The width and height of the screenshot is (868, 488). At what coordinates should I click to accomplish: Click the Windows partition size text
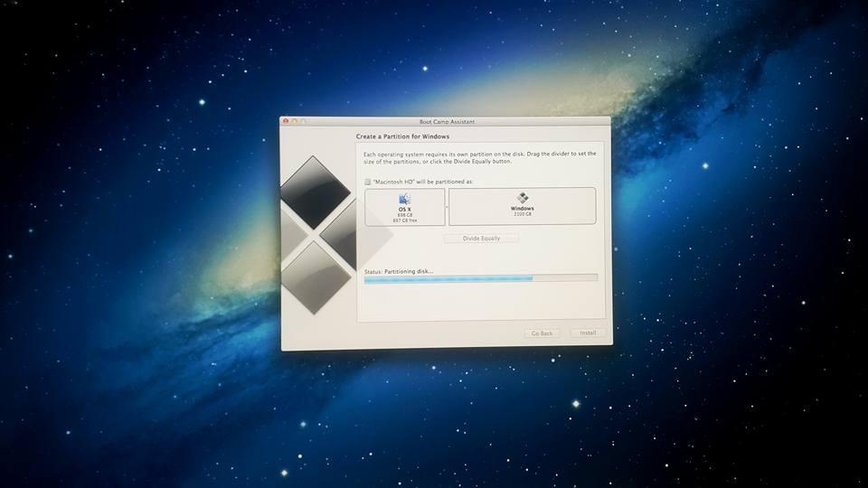click(523, 214)
